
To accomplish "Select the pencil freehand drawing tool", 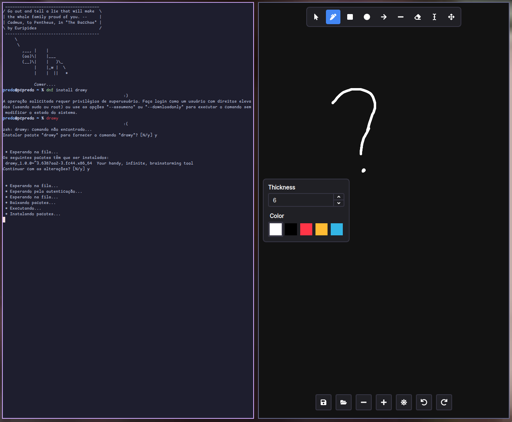I will pos(333,17).
